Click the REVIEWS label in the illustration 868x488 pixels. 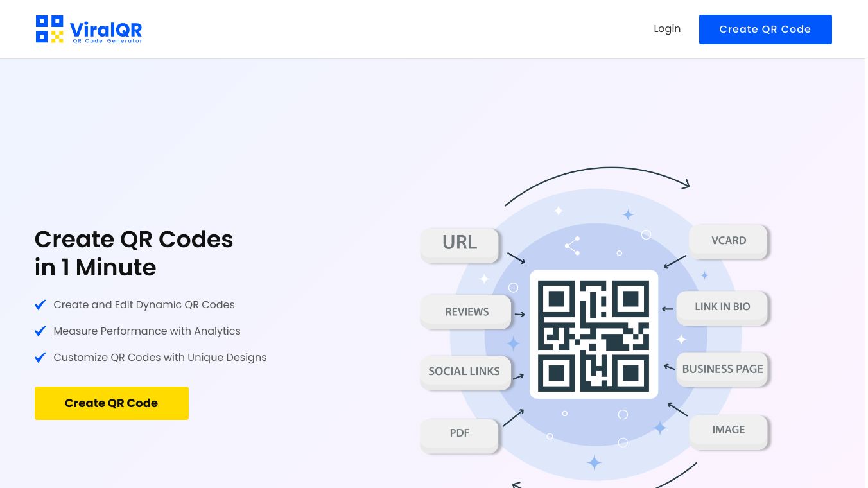tap(467, 312)
